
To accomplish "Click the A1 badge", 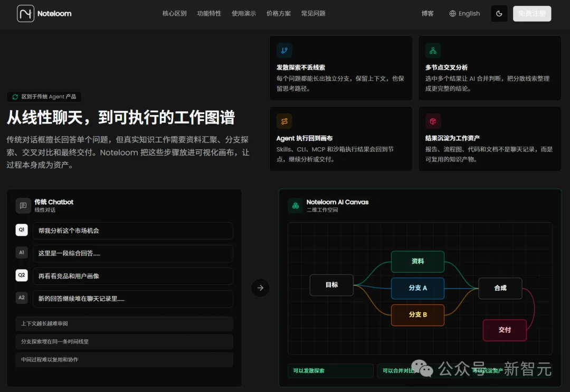I will [x=22, y=253].
